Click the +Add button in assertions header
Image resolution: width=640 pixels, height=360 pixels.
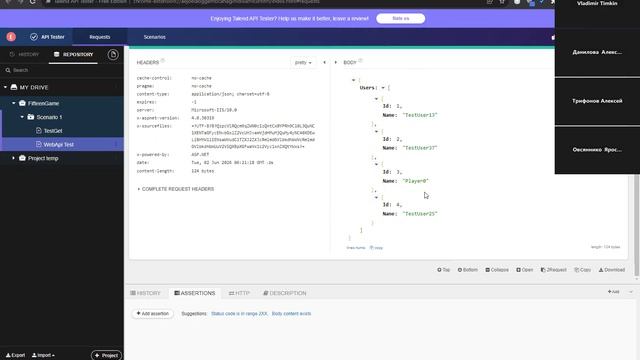[613, 291]
